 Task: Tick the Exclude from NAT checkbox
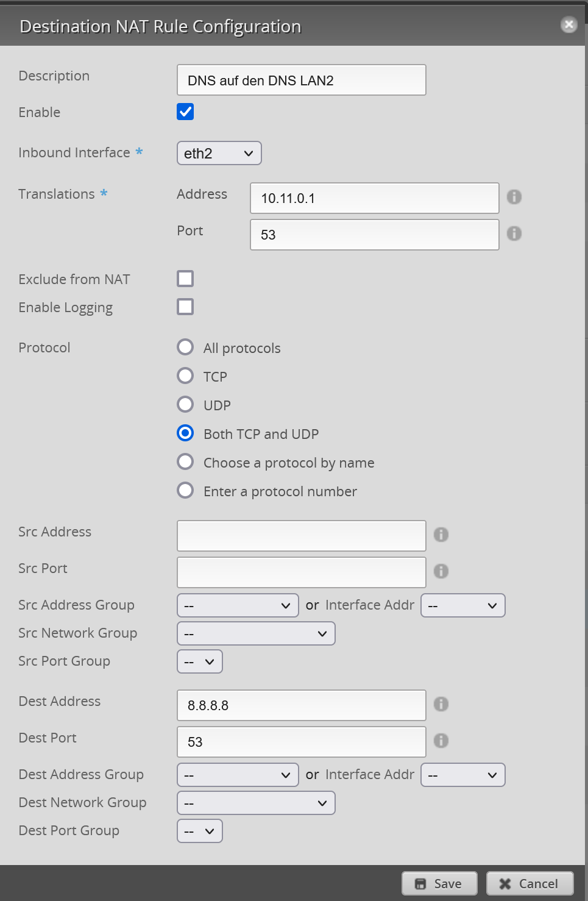pyautogui.click(x=185, y=279)
